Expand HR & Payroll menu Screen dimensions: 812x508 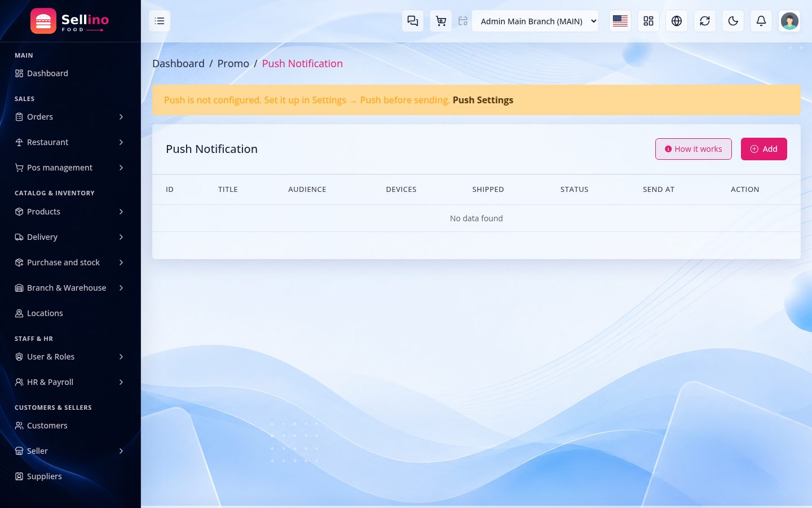click(70, 382)
